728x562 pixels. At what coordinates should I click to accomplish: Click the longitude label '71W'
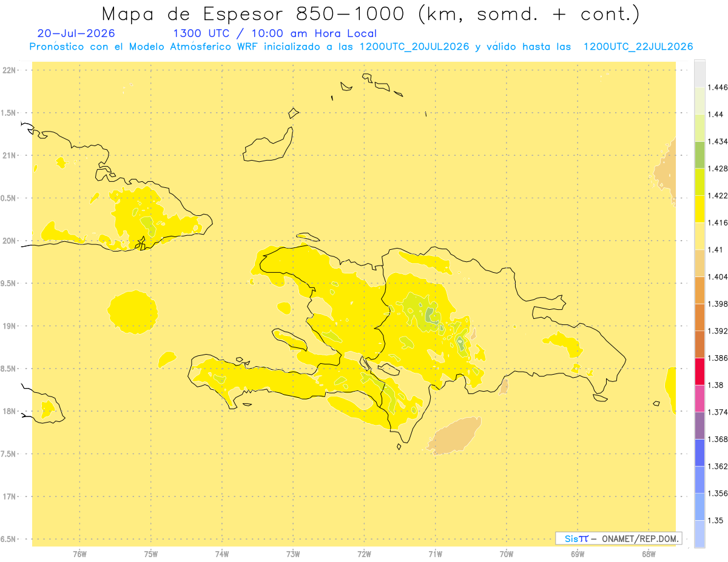pos(435,554)
